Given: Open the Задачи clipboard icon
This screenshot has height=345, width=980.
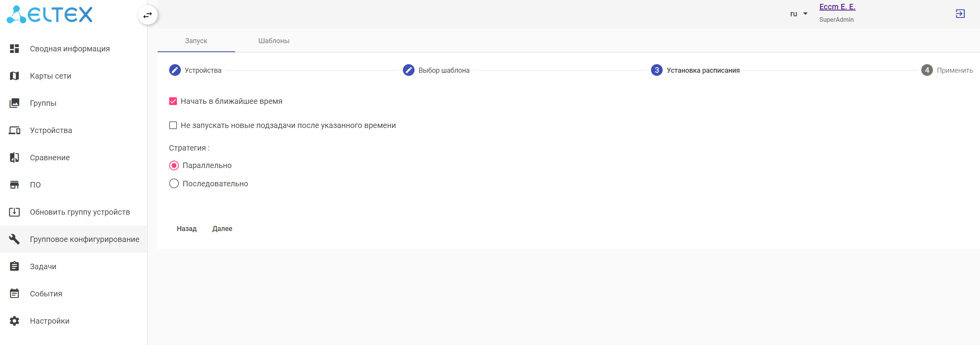Looking at the screenshot, I should (x=14, y=266).
